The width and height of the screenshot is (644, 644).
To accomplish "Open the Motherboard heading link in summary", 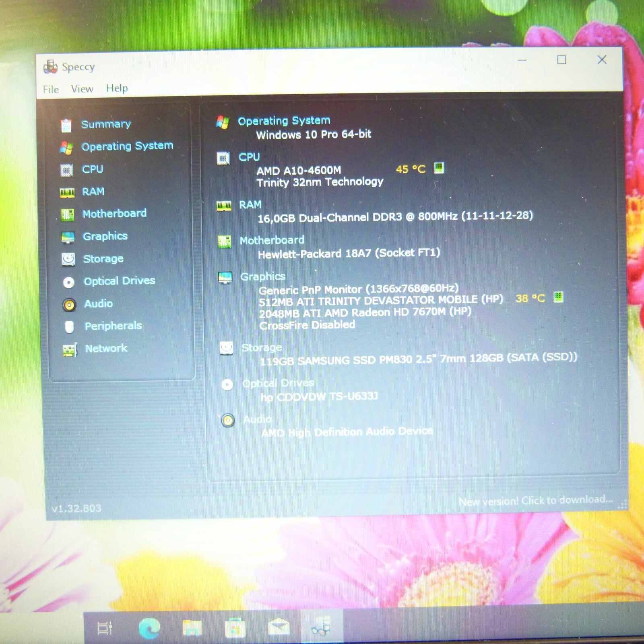I will [272, 240].
